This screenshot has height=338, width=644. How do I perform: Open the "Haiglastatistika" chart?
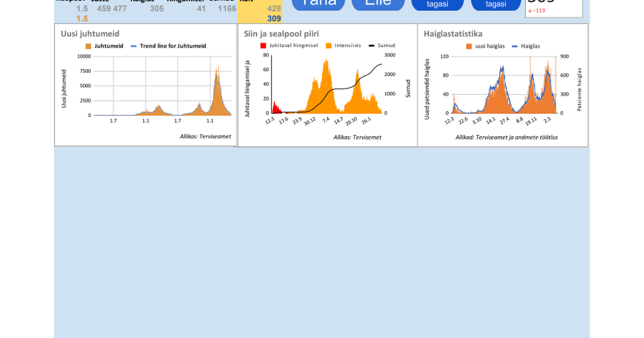503,85
